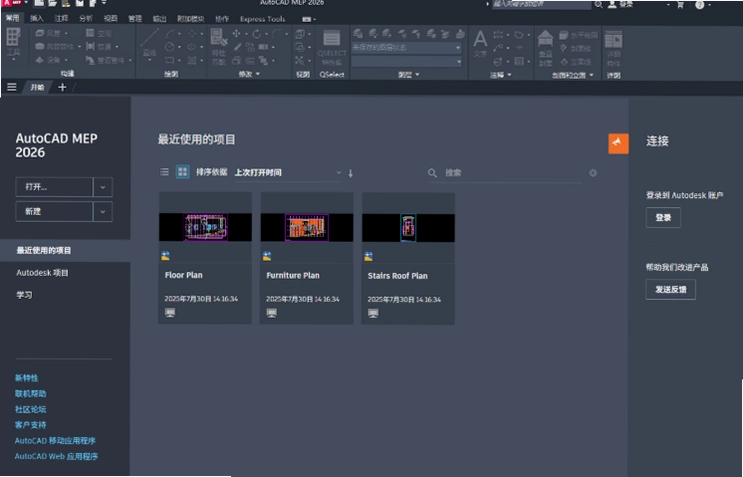
Task: Select the Space (空间) tool
Action: point(99,33)
